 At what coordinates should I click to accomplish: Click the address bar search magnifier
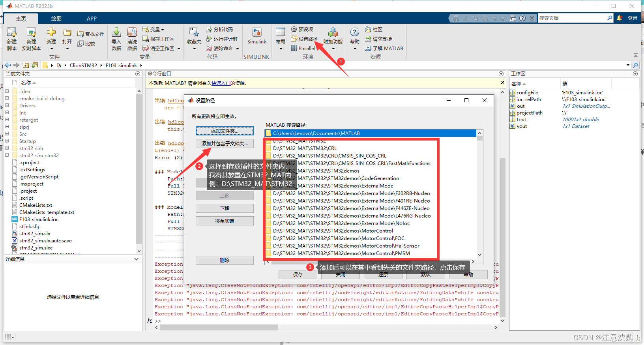pos(635,65)
